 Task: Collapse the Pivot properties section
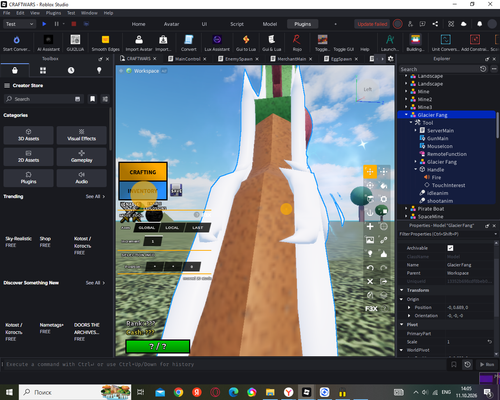point(402,324)
